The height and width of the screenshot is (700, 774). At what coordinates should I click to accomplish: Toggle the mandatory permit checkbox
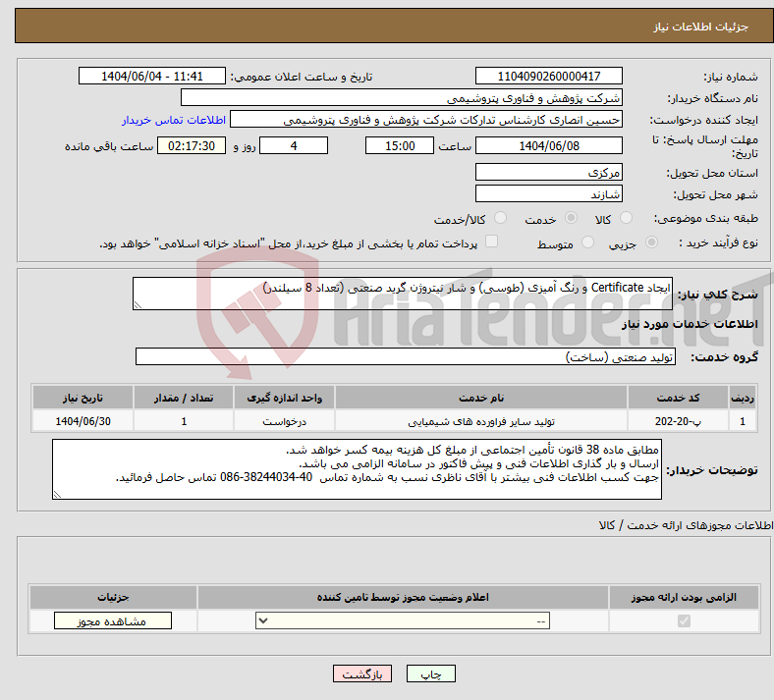tap(684, 620)
